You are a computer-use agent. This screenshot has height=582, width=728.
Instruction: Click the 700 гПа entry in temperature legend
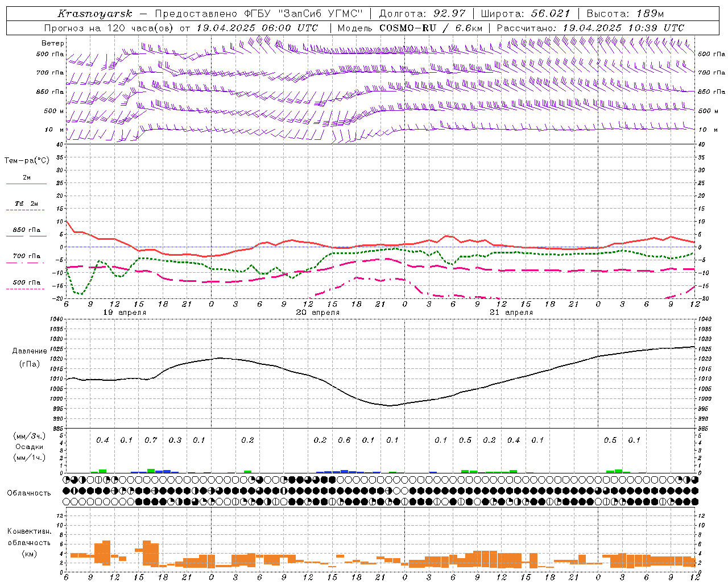pos(27,256)
